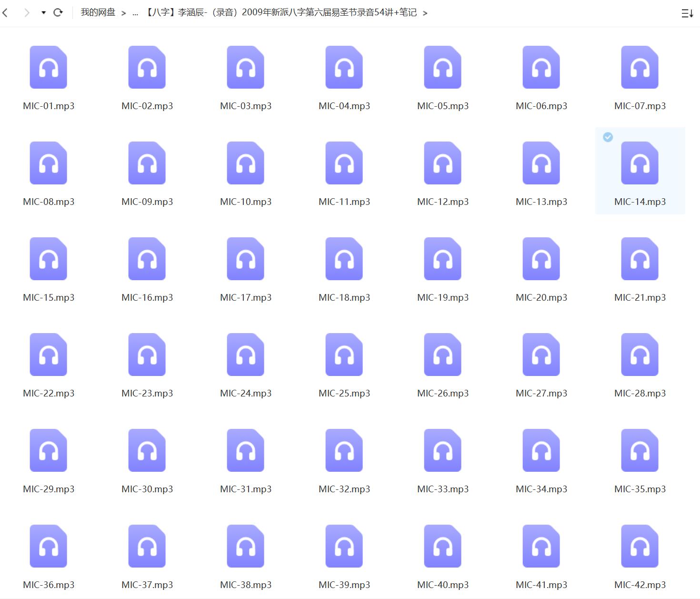
Task: Click the MIC-22.mp3 file name label
Action: pyautogui.click(x=49, y=393)
